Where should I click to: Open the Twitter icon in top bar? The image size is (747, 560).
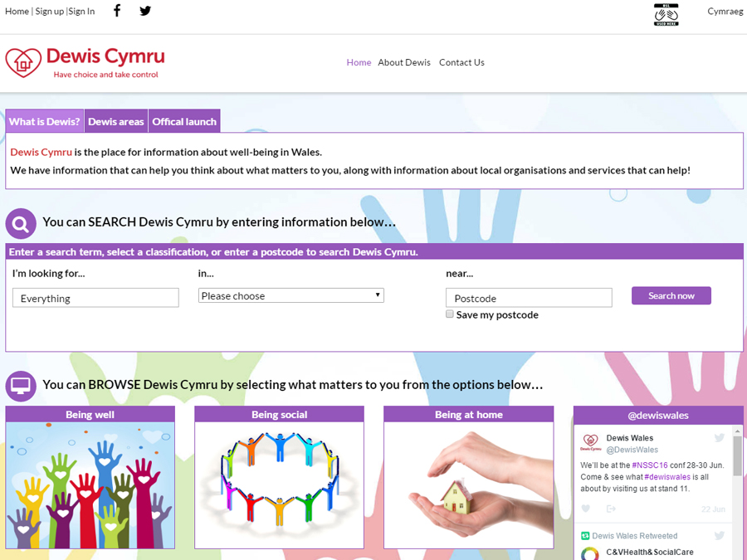[x=145, y=11]
